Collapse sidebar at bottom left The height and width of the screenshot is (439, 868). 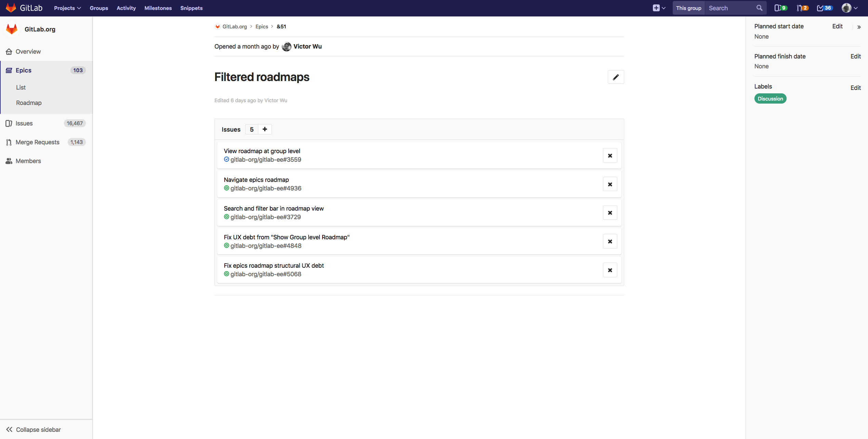click(x=34, y=429)
